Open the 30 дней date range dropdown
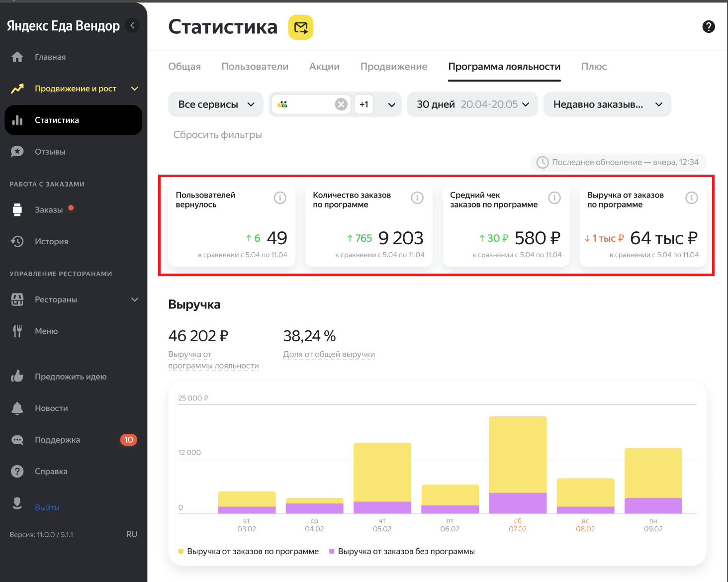Viewport: 728px width, 582px height. coord(472,104)
